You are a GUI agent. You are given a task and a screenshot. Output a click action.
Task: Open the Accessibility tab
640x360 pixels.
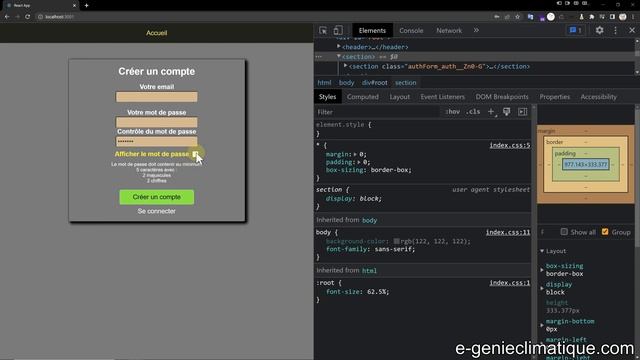tap(598, 97)
